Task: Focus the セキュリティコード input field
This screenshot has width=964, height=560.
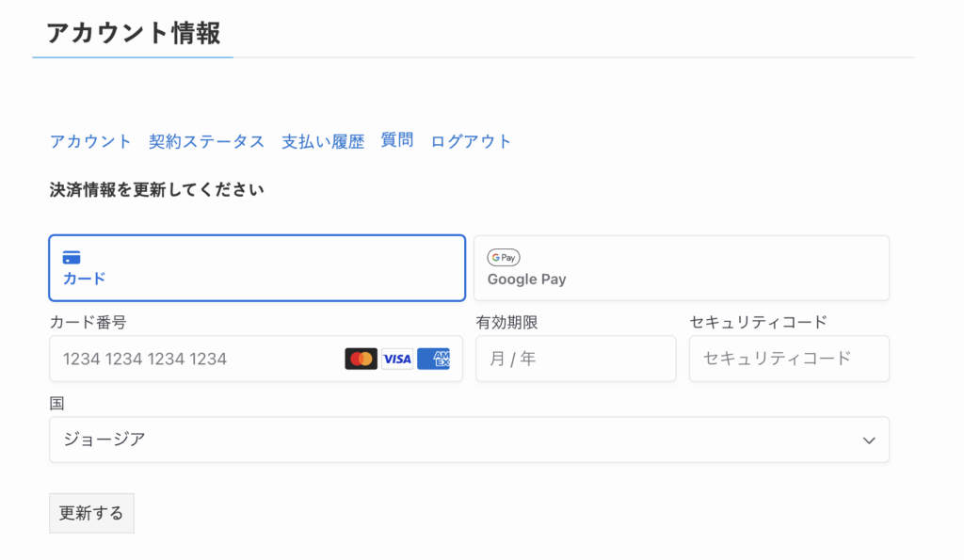Action: pyautogui.click(x=790, y=359)
